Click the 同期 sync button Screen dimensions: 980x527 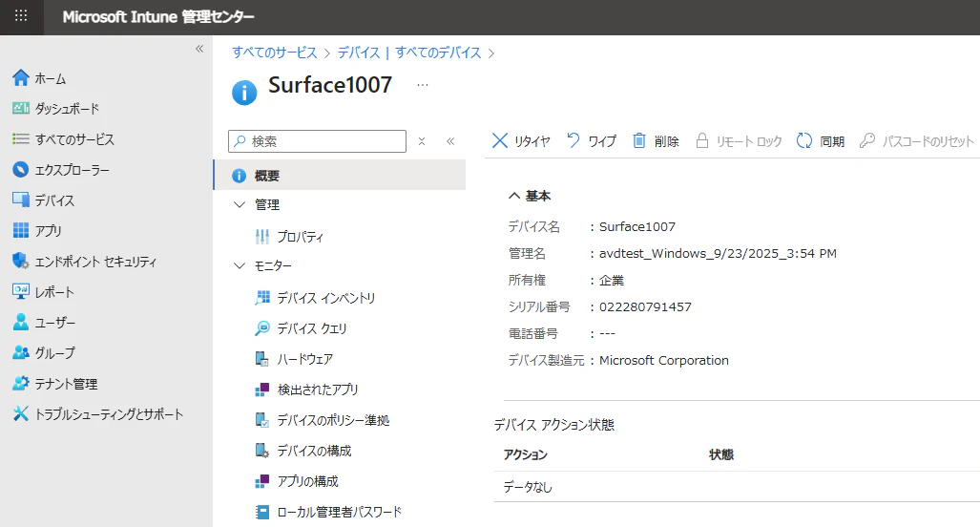(x=821, y=141)
